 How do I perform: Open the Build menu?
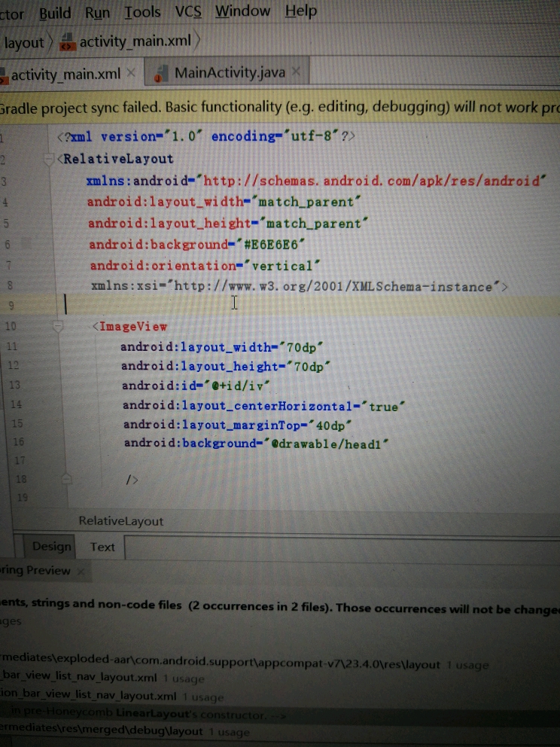pos(55,13)
